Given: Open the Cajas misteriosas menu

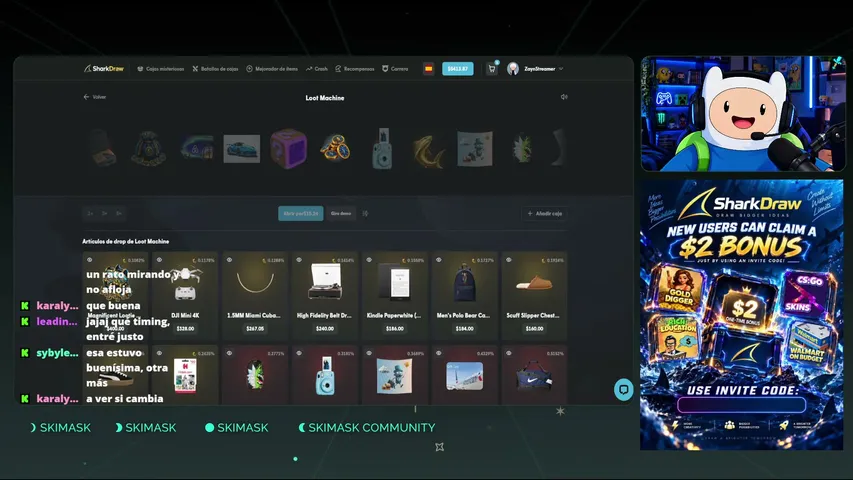Looking at the screenshot, I should 160,69.
